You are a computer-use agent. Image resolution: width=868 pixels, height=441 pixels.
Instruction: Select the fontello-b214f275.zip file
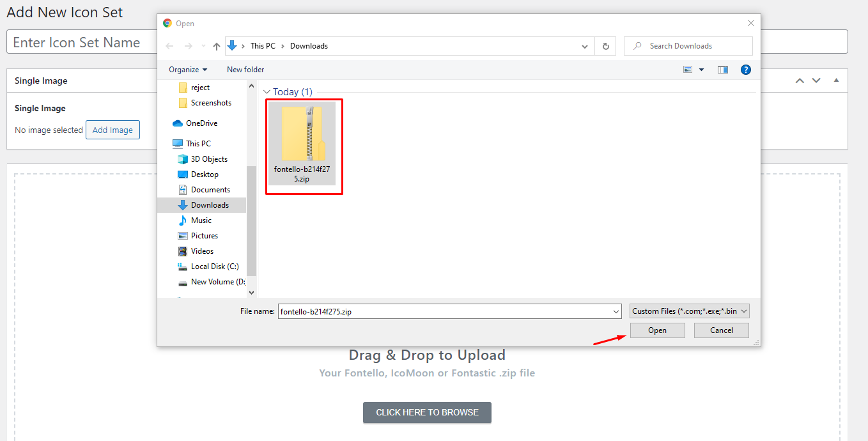[x=301, y=144]
